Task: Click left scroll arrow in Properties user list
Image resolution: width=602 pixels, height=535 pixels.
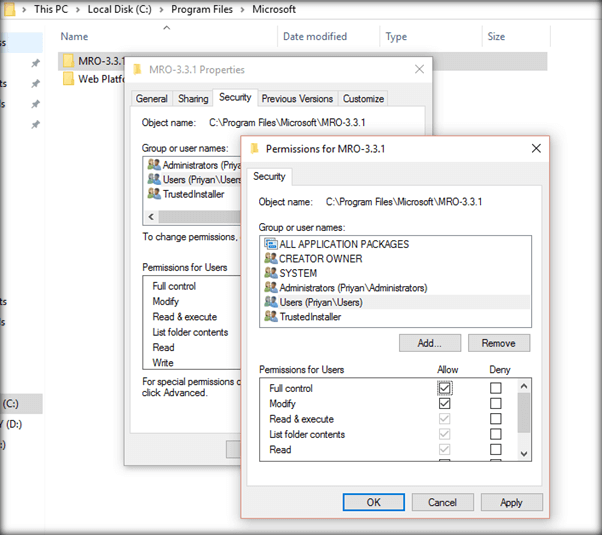Action: click(151, 217)
